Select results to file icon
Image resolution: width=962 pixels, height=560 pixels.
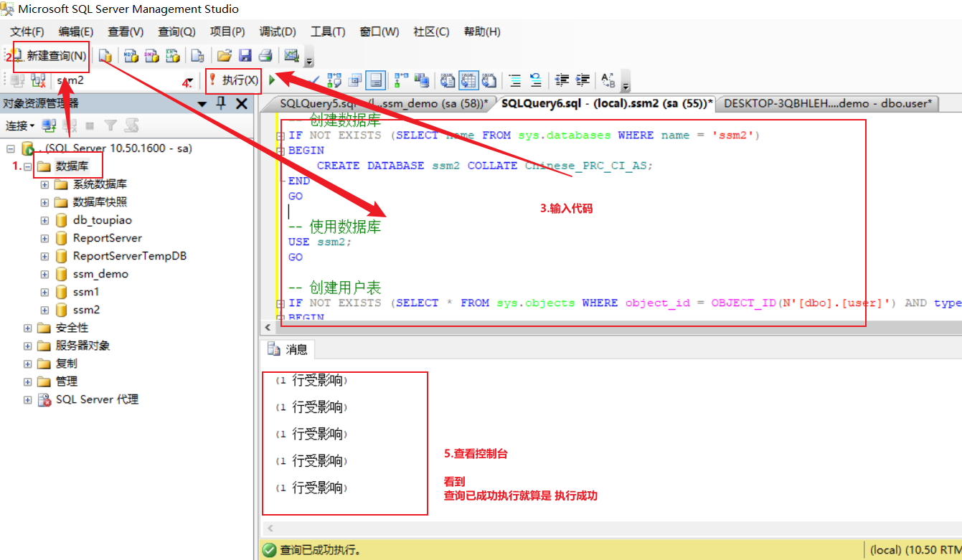[x=489, y=80]
